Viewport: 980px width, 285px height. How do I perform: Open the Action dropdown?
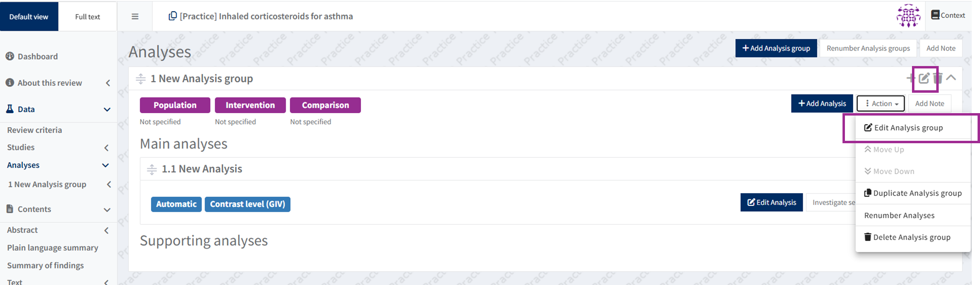(x=880, y=103)
